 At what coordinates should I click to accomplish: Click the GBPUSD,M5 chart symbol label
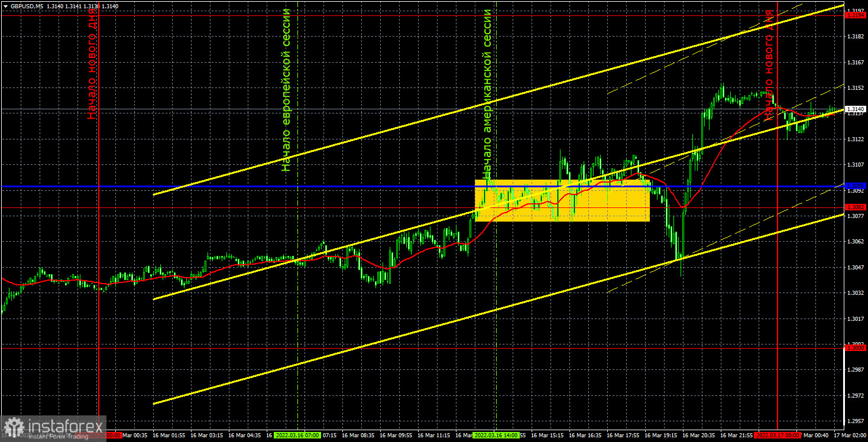point(27,6)
